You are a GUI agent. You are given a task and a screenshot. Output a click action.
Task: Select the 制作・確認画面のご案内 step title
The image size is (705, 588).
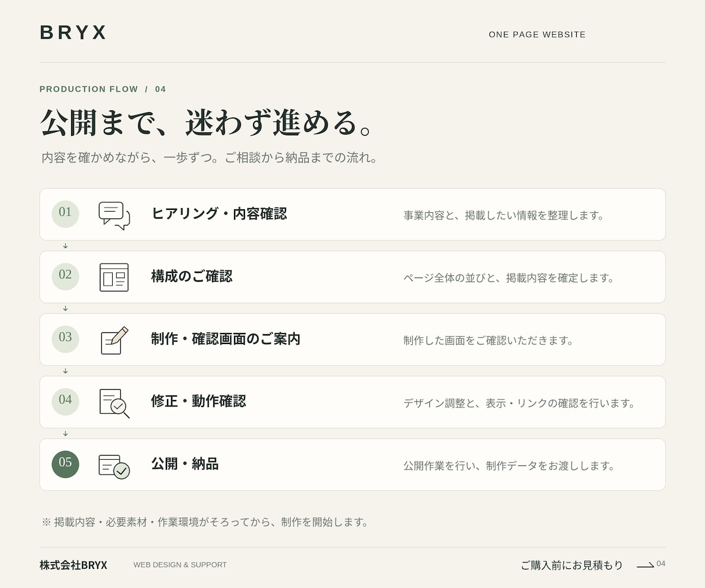(x=226, y=339)
